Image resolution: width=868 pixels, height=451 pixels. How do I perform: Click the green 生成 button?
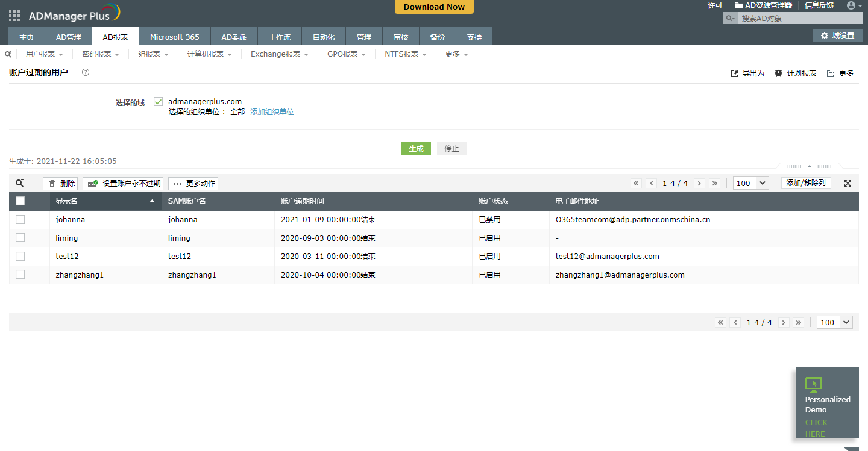(x=416, y=149)
